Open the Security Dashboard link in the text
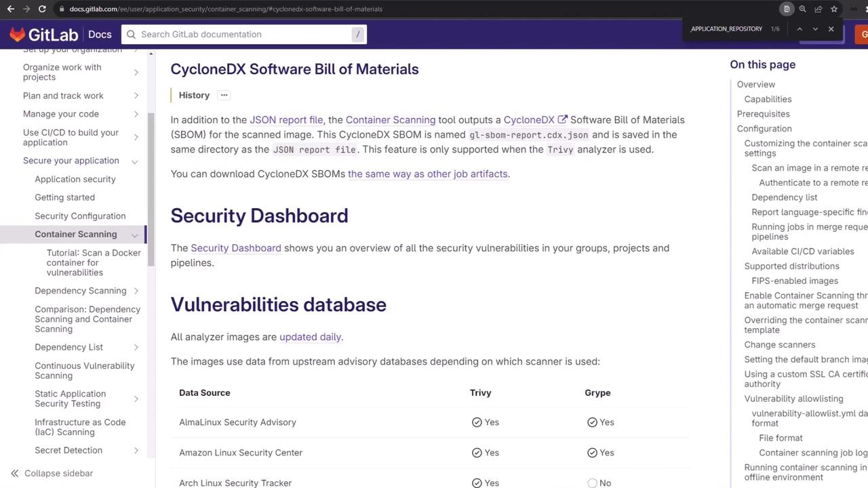Screen dimensions: 868x488 click(236, 248)
